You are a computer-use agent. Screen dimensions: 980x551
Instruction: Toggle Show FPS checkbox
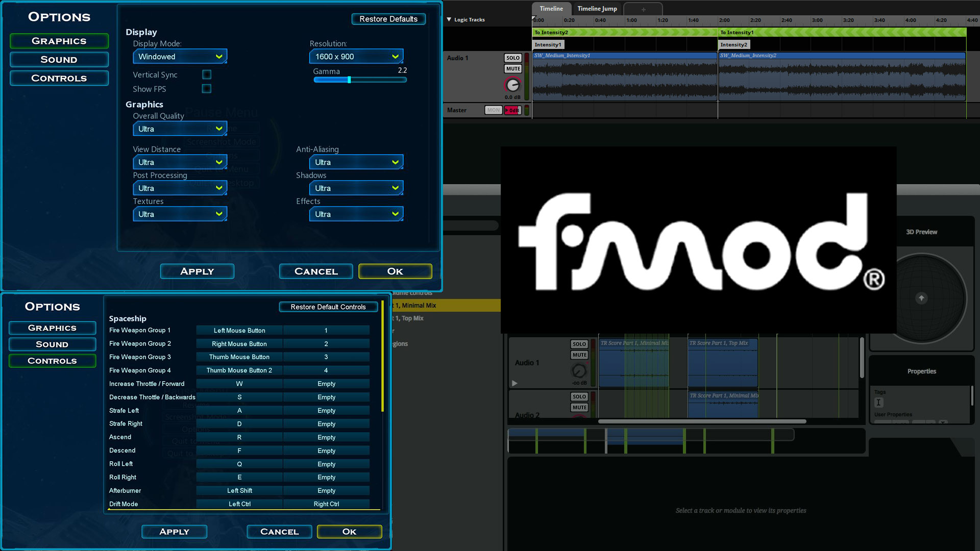point(207,89)
